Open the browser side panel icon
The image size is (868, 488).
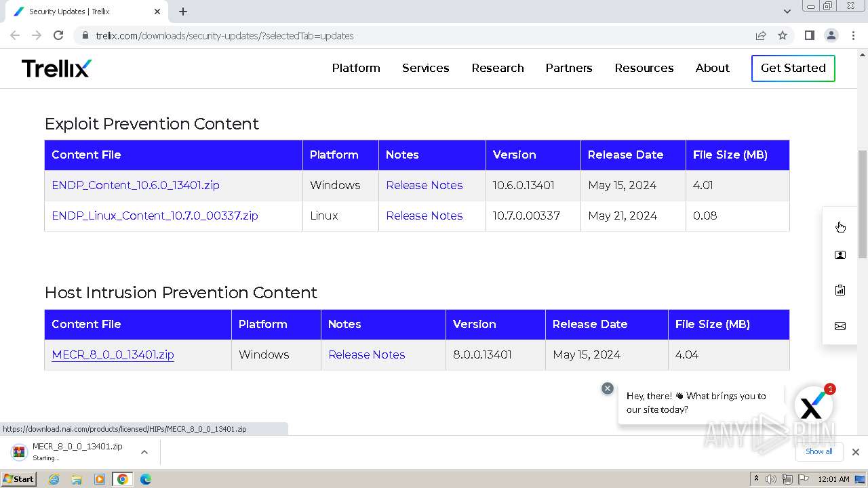pyautogui.click(x=809, y=35)
